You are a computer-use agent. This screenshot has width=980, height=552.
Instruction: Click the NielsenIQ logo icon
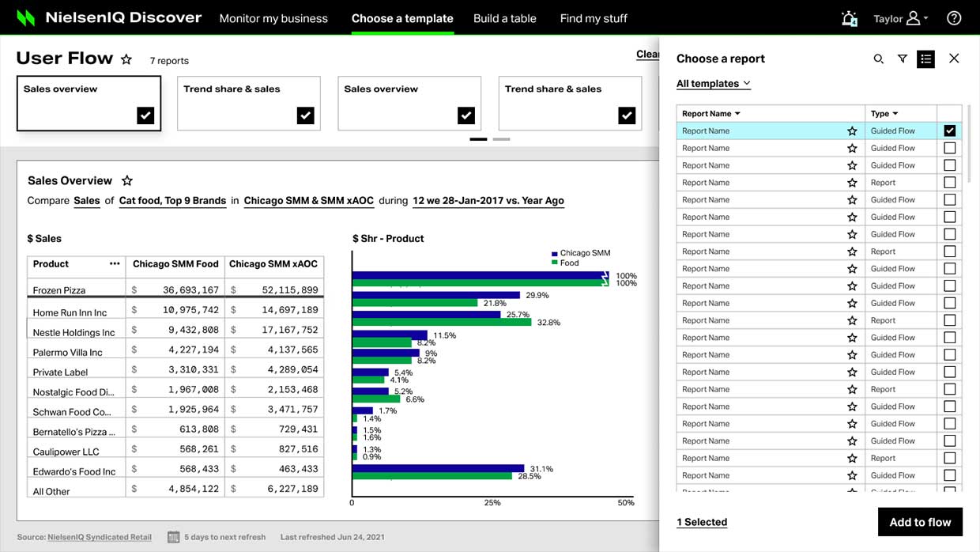pos(26,17)
